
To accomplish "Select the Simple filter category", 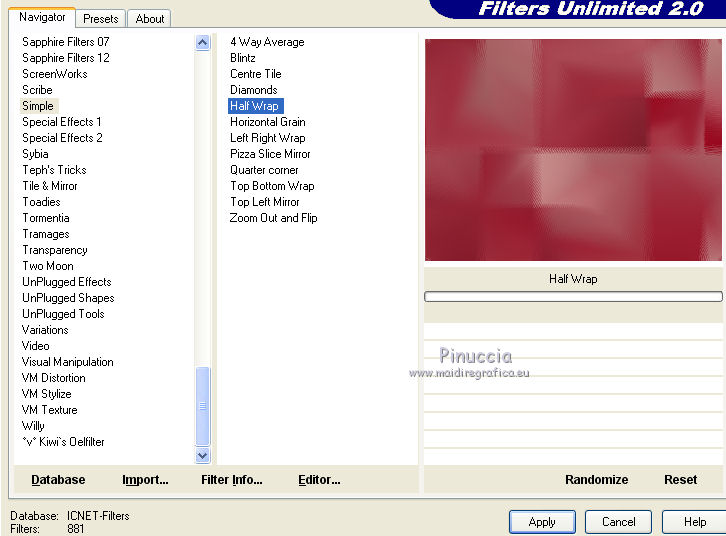I will (38, 106).
